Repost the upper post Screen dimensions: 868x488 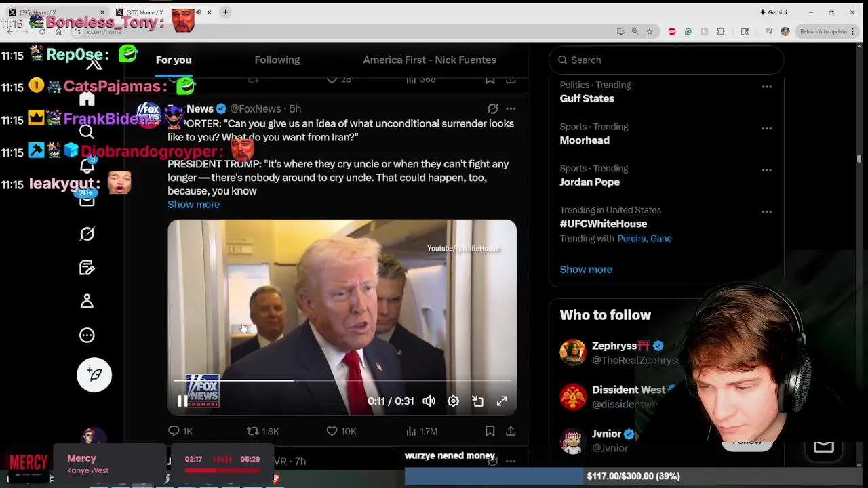pos(254,80)
